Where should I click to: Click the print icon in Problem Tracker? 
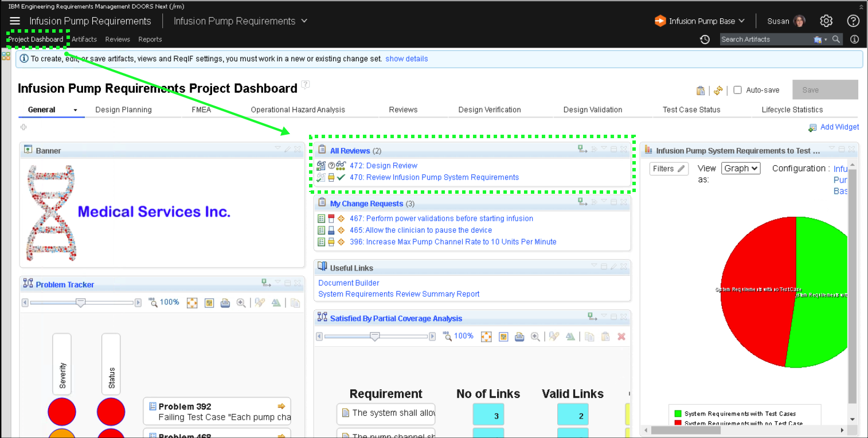tap(225, 303)
